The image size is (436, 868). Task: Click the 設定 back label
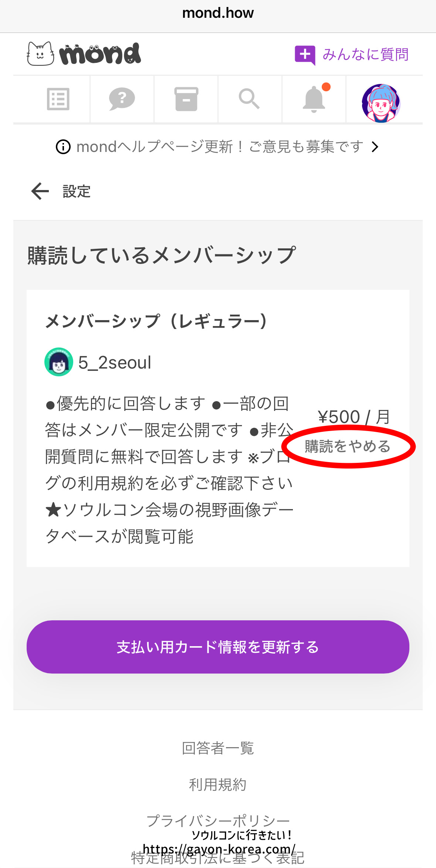click(77, 191)
